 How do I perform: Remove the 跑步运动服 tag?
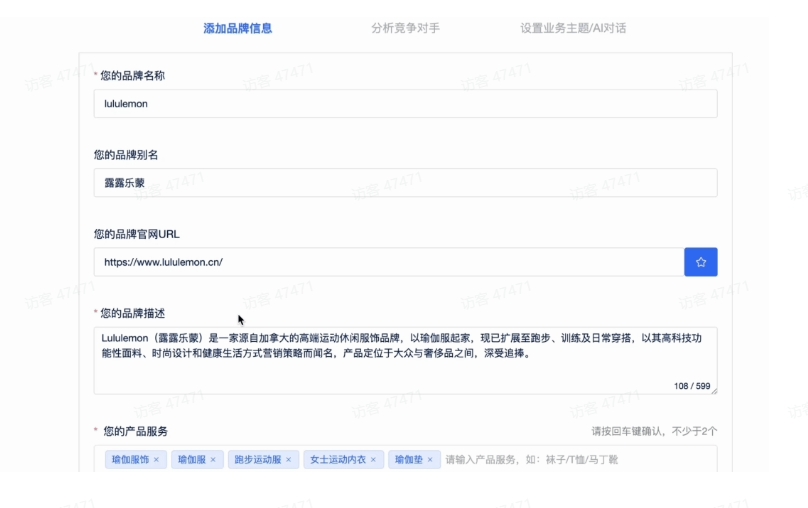pos(289,460)
